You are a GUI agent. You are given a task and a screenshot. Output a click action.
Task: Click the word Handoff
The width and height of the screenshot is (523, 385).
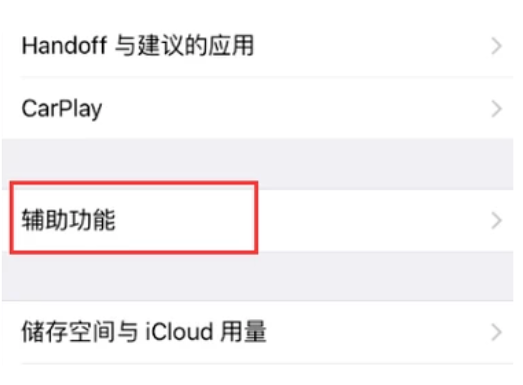pos(64,45)
